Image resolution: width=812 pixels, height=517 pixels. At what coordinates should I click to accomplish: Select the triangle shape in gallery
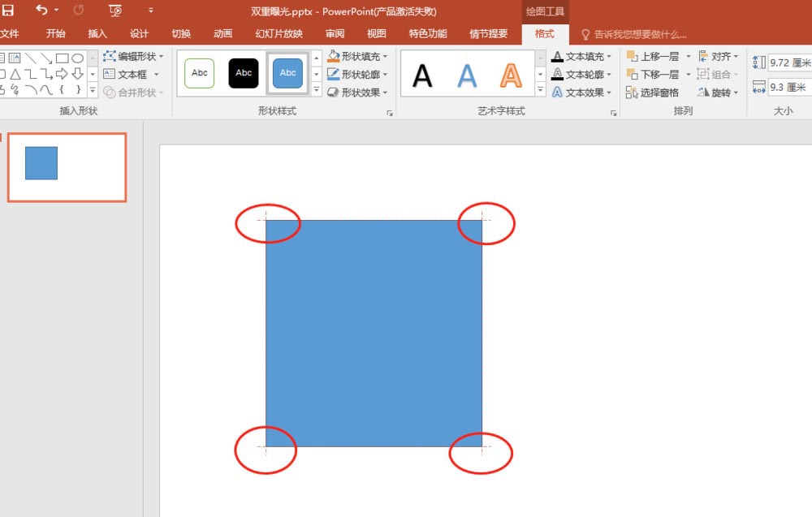[x=15, y=74]
